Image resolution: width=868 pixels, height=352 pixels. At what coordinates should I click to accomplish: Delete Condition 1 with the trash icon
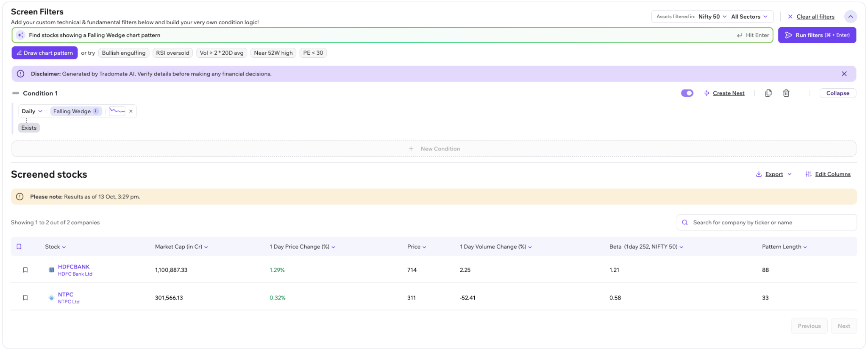click(x=786, y=93)
